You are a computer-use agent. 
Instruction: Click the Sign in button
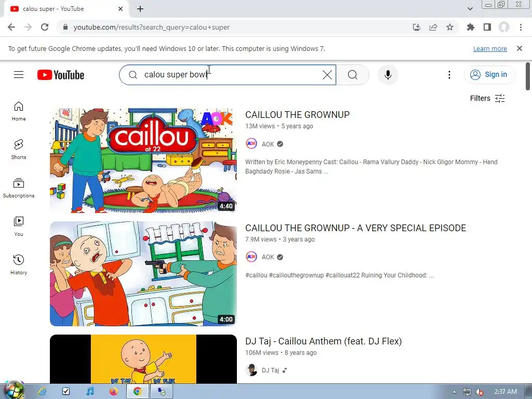coord(489,75)
